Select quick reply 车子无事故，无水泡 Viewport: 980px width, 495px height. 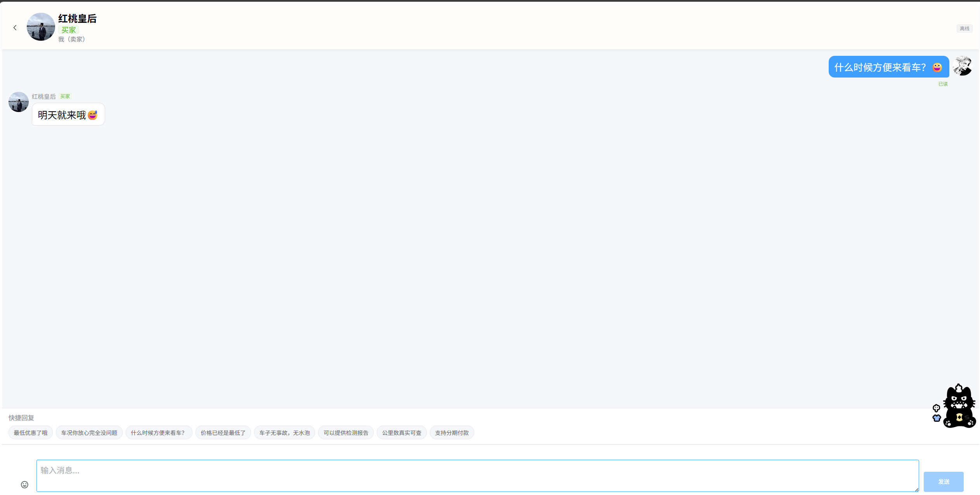tap(284, 433)
